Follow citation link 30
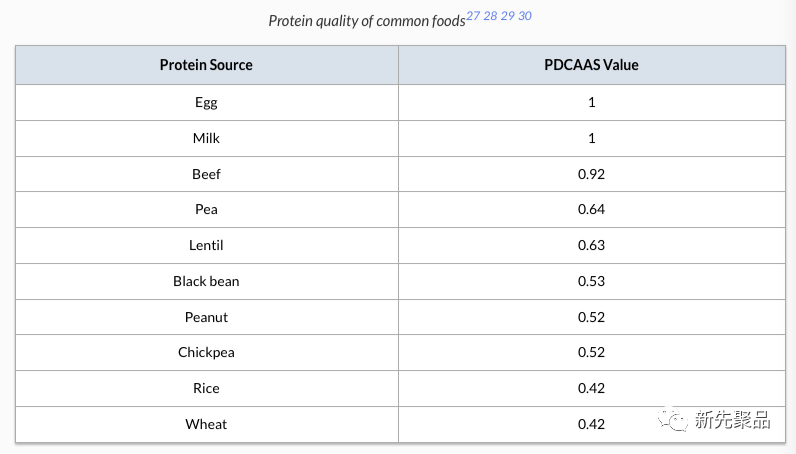The width and height of the screenshot is (796, 454). pos(525,16)
